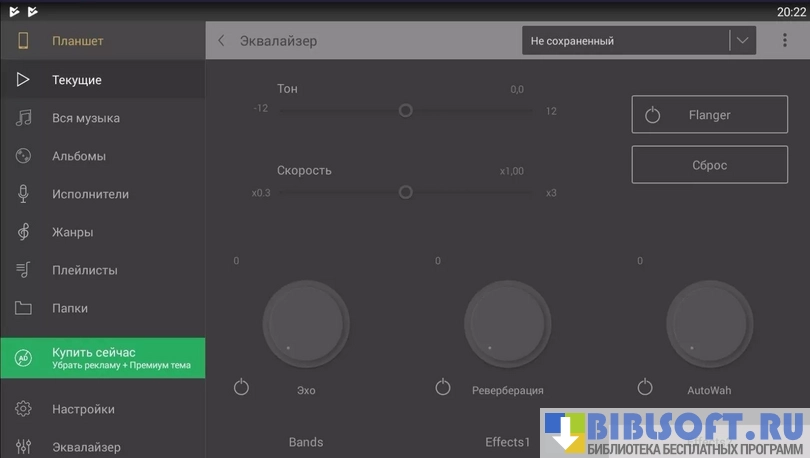Image resolution: width=810 pixels, height=458 pixels.
Task: Go back using the Эквалайзер back arrow
Action: 222,41
